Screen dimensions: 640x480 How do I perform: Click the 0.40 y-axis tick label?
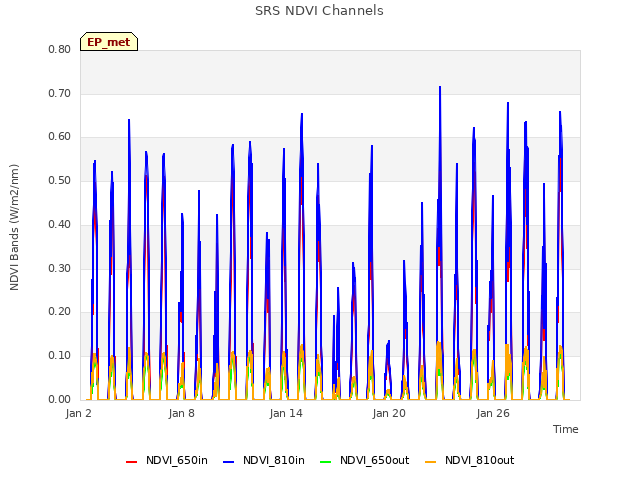tap(60, 224)
